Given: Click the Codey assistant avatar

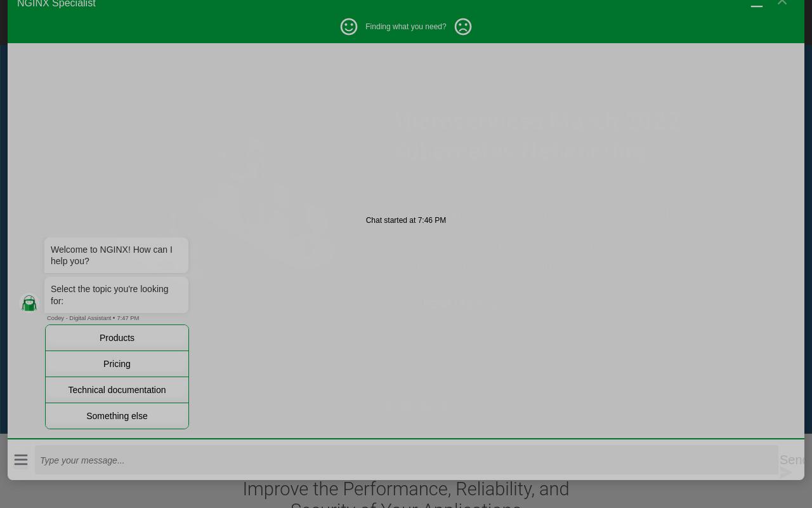Looking at the screenshot, I should tap(29, 303).
